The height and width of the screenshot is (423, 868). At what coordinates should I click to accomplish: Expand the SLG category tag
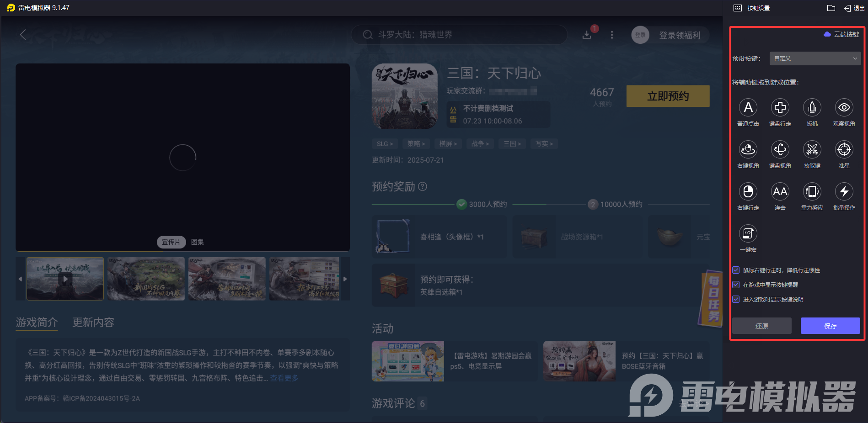pyautogui.click(x=385, y=143)
